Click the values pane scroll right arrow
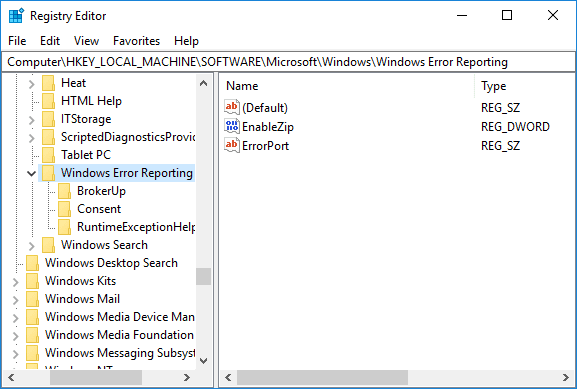The image size is (577, 389). [x=566, y=377]
